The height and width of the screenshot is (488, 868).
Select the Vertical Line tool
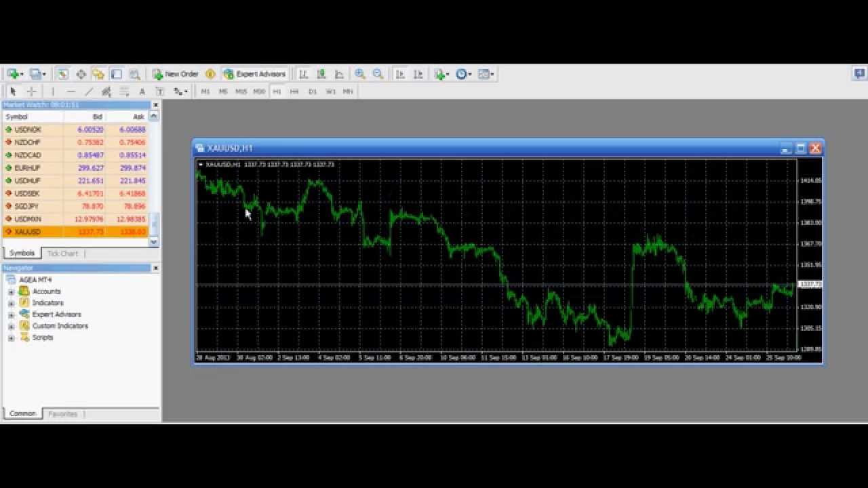point(53,91)
